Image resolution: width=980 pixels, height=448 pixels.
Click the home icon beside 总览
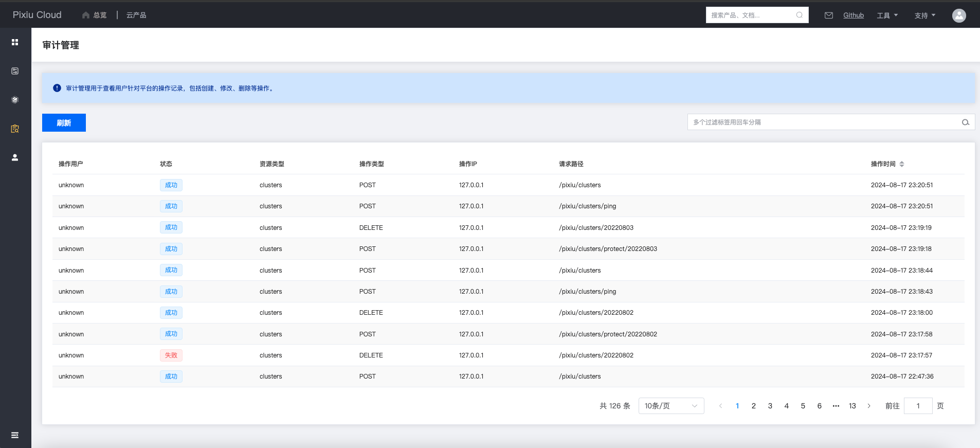pyautogui.click(x=86, y=15)
